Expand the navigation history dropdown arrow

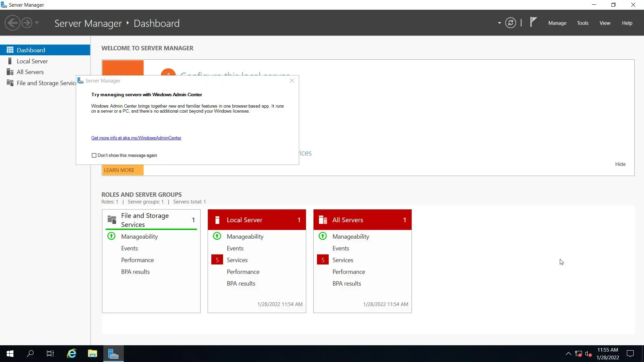[37, 23]
